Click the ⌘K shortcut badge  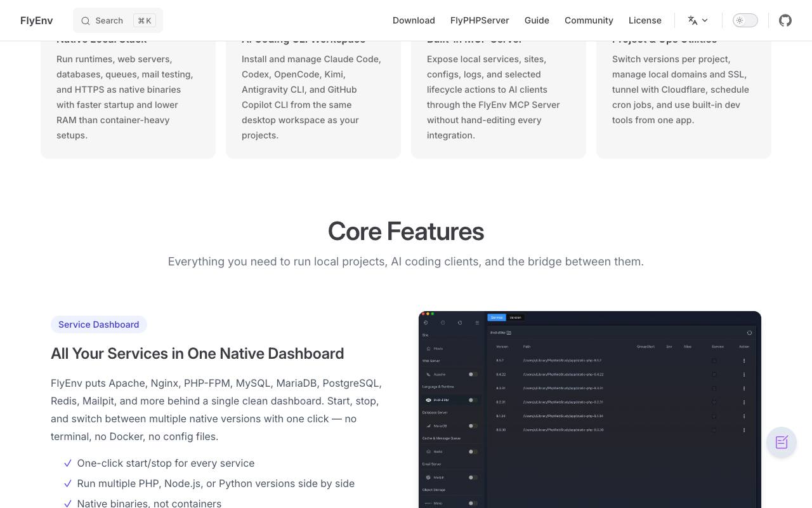tap(145, 20)
